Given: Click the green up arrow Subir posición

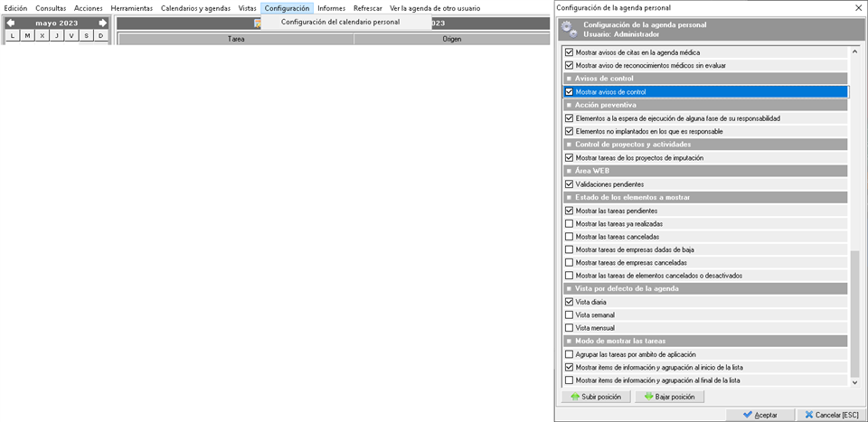Looking at the screenshot, I should pos(596,397).
